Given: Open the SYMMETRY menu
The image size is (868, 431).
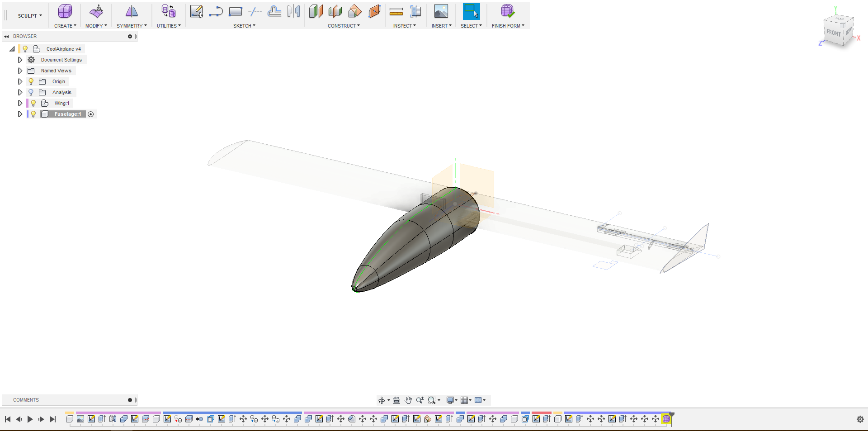Looking at the screenshot, I should tap(132, 26).
